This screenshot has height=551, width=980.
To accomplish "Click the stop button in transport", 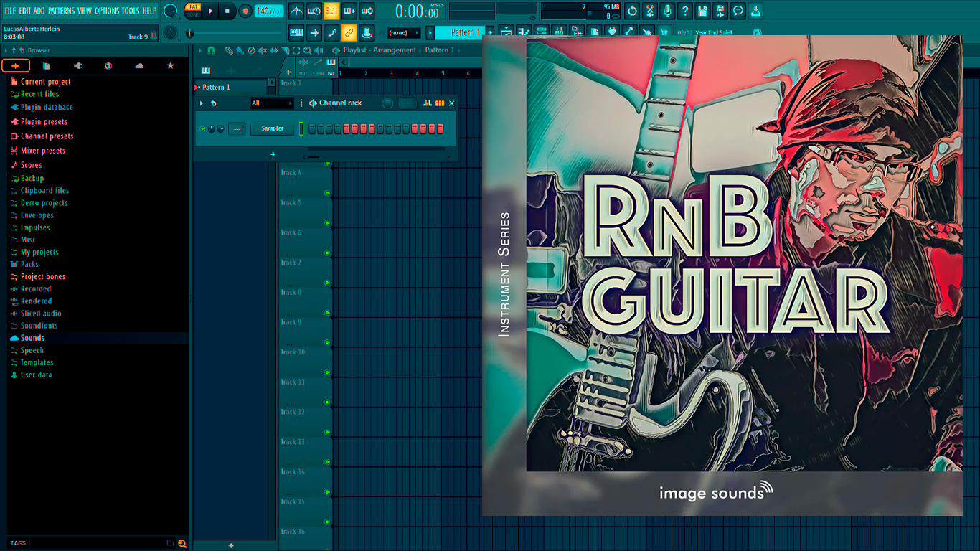I will (x=227, y=11).
